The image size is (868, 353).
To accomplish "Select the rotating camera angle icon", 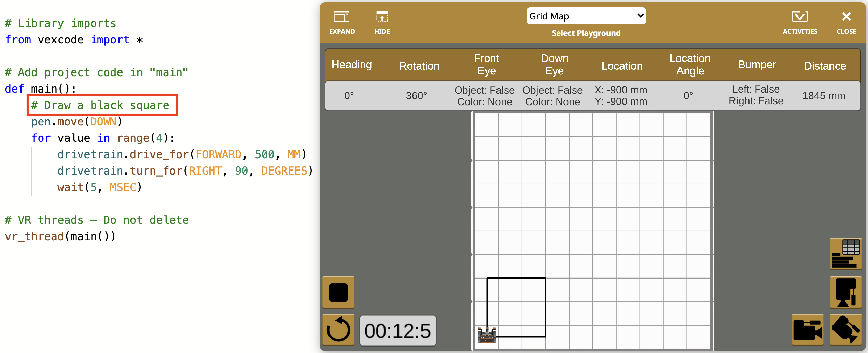I will point(846,329).
